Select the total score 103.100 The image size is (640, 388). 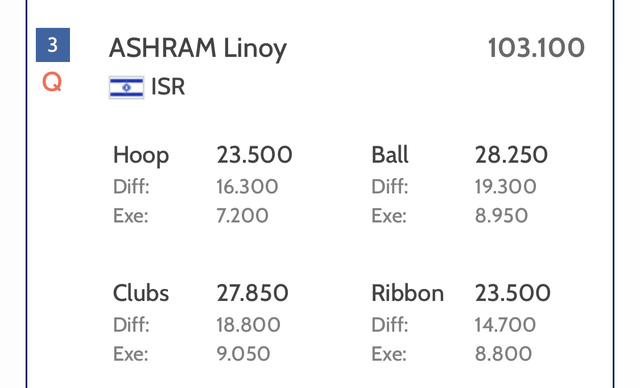point(536,48)
